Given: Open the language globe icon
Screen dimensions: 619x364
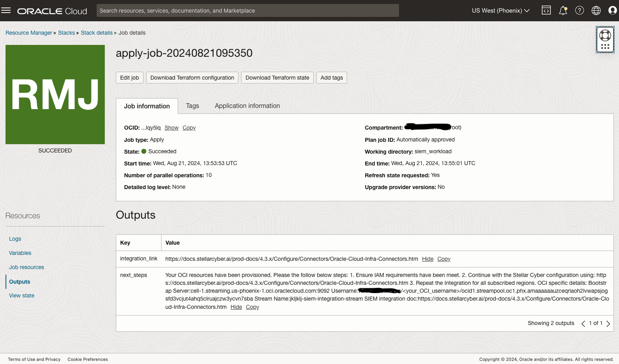Looking at the screenshot, I should coord(596,11).
